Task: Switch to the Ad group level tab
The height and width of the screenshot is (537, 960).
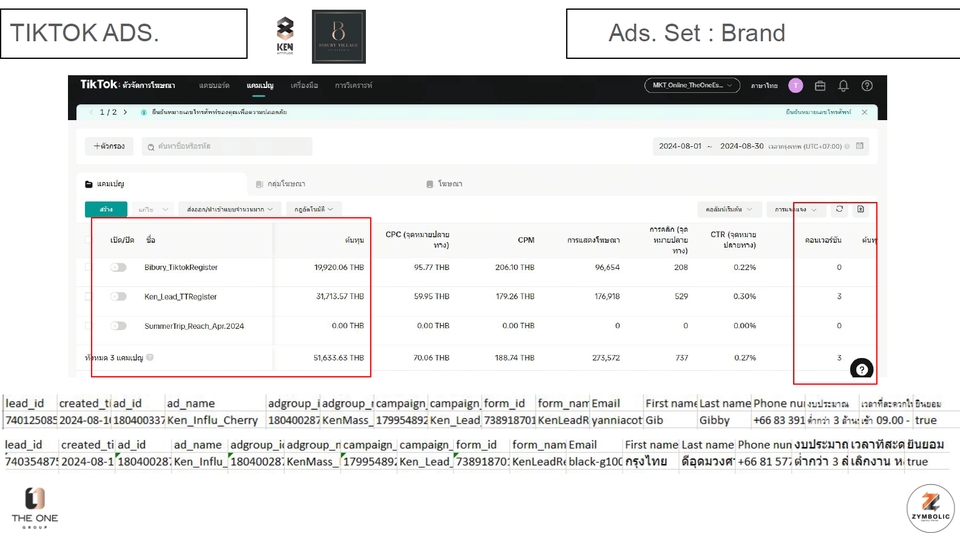Action: point(280,184)
